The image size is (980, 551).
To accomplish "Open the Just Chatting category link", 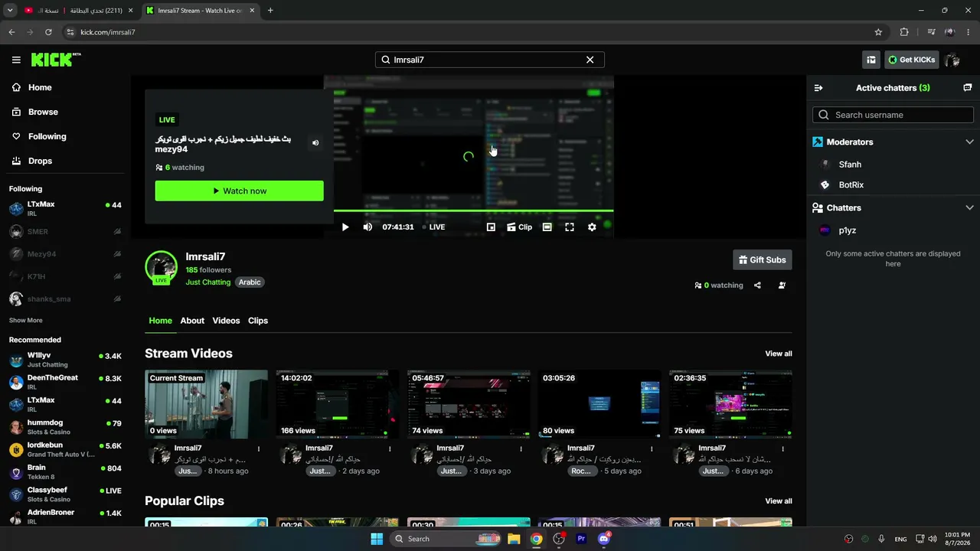I will point(208,282).
